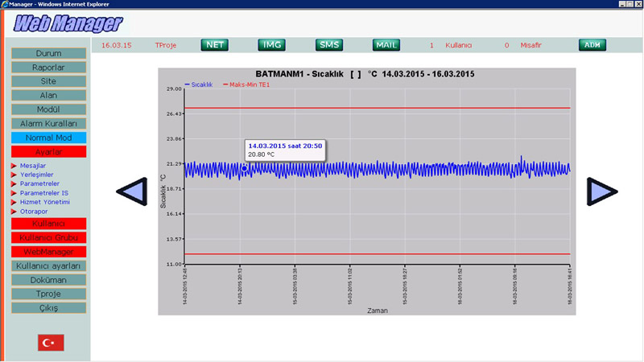Go to previous chart with left arrow
Image resolution: width=644 pixels, height=362 pixels.
click(132, 191)
